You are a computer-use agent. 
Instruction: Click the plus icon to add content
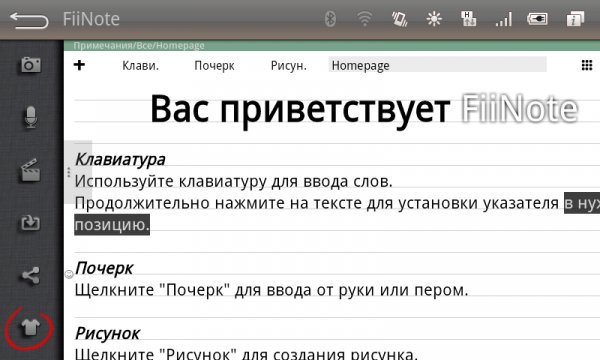79,65
